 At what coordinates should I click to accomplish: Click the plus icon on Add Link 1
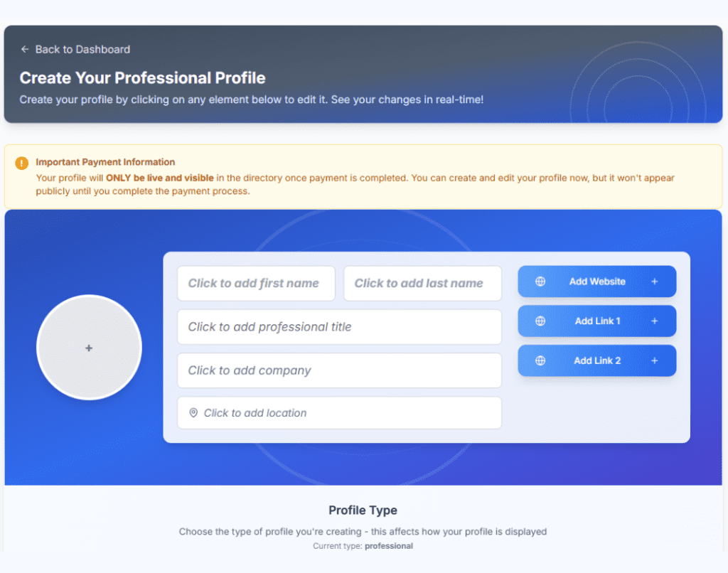[655, 321]
